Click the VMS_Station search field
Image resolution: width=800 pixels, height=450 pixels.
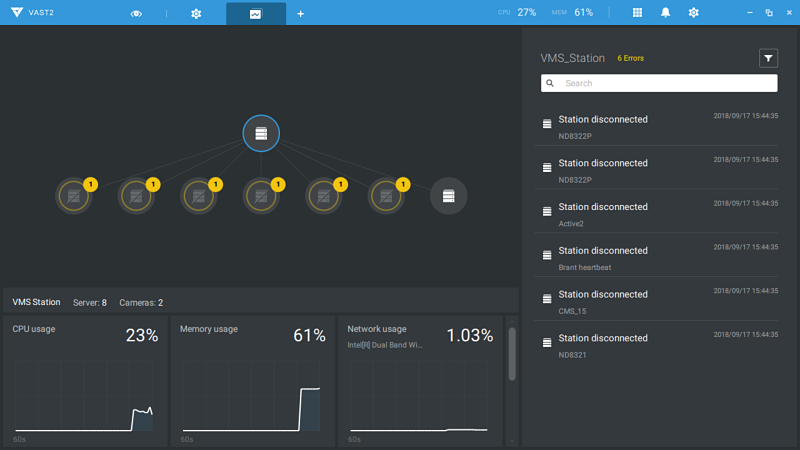coord(660,84)
